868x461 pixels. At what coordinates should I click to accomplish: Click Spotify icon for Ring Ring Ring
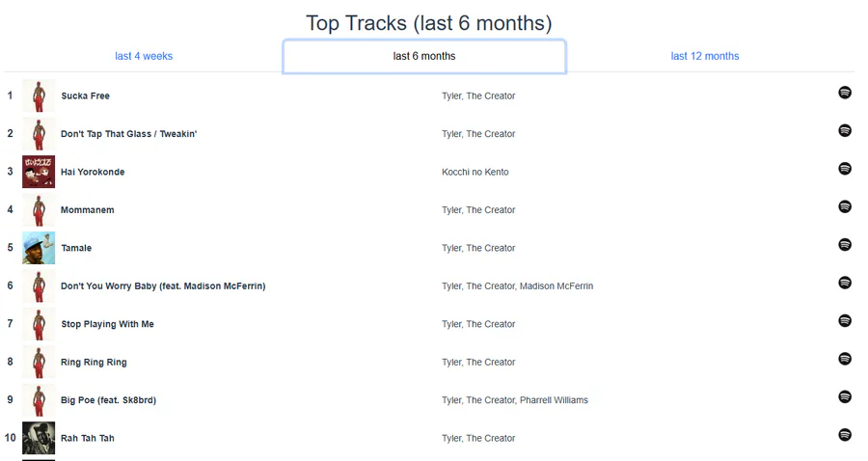(x=845, y=359)
